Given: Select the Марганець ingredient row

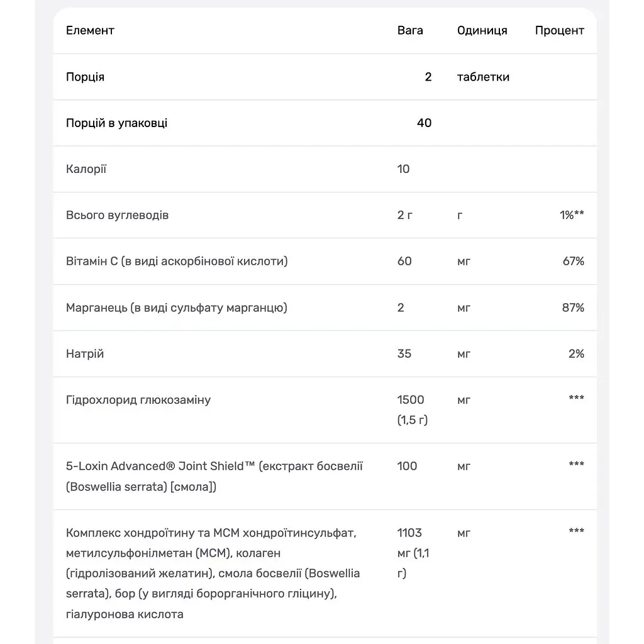Looking at the screenshot, I should click(x=325, y=308).
